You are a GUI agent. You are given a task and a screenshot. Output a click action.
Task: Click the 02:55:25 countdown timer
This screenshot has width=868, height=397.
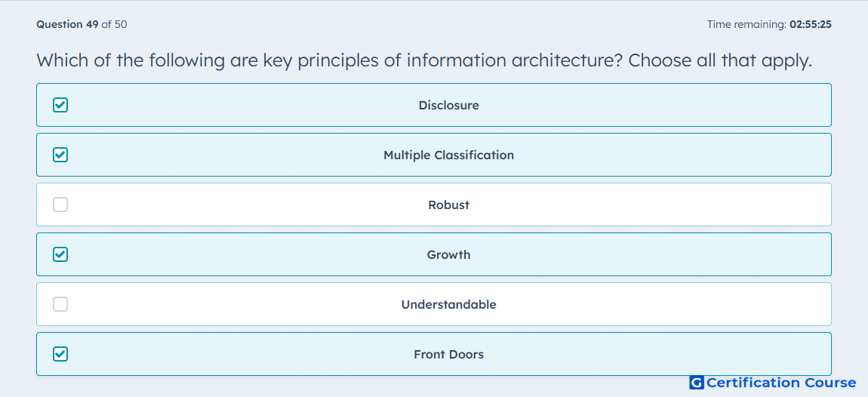pos(811,24)
